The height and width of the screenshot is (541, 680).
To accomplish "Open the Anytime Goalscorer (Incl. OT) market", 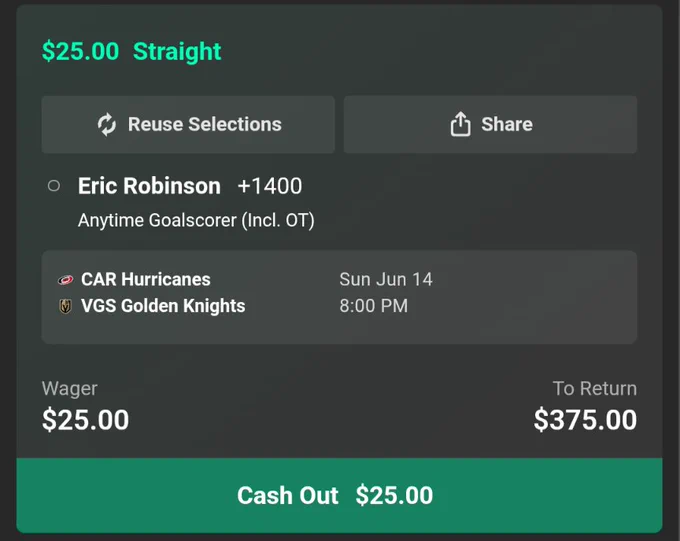I will point(196,220).
